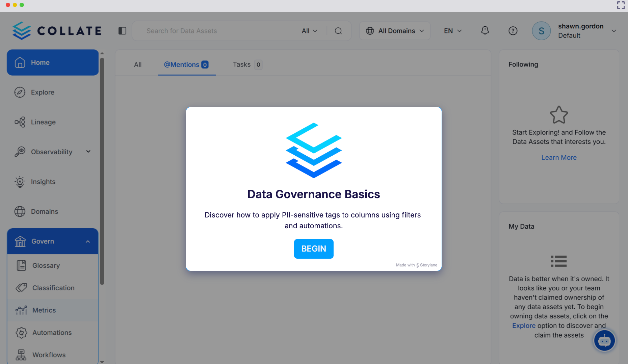Open the Glossary under Govern
This screenshot has width=628, height=364.
point(46,265)
